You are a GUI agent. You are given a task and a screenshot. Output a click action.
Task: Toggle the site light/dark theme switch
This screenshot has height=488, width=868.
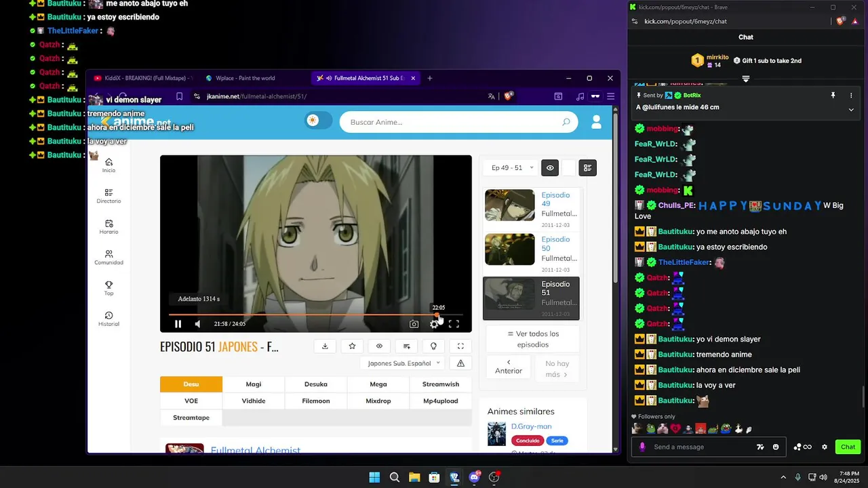click(x=319, y=121)
